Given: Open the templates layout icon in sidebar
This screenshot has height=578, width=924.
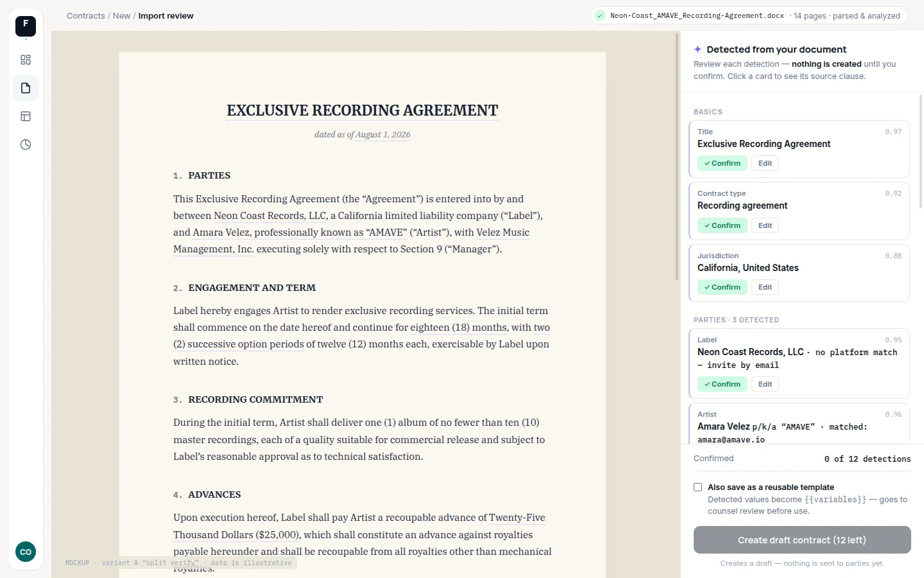Looking at the screenshot, I should (x=26, y=116).
